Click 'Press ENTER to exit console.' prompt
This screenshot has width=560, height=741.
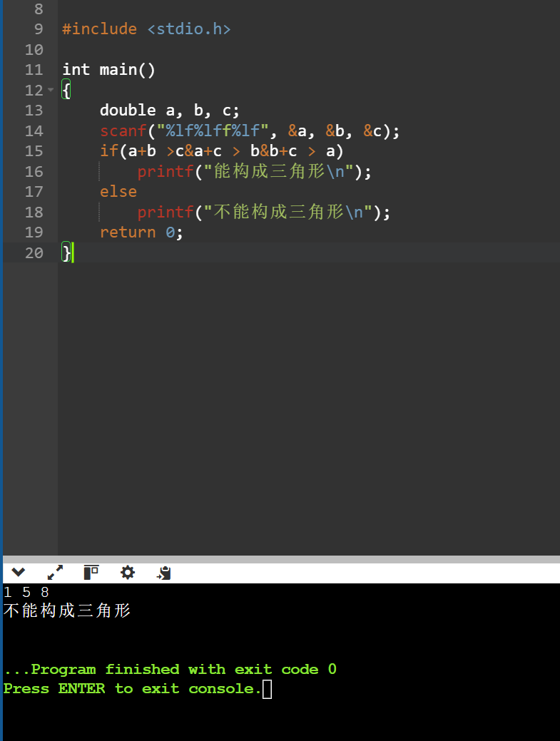[x=132, y=688]
